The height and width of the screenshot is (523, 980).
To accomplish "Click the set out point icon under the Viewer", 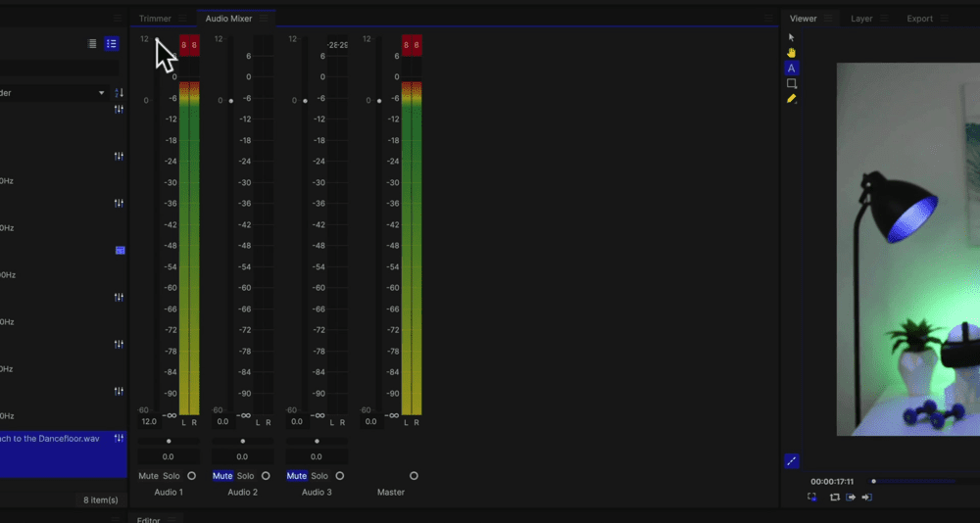I will 866,497.
